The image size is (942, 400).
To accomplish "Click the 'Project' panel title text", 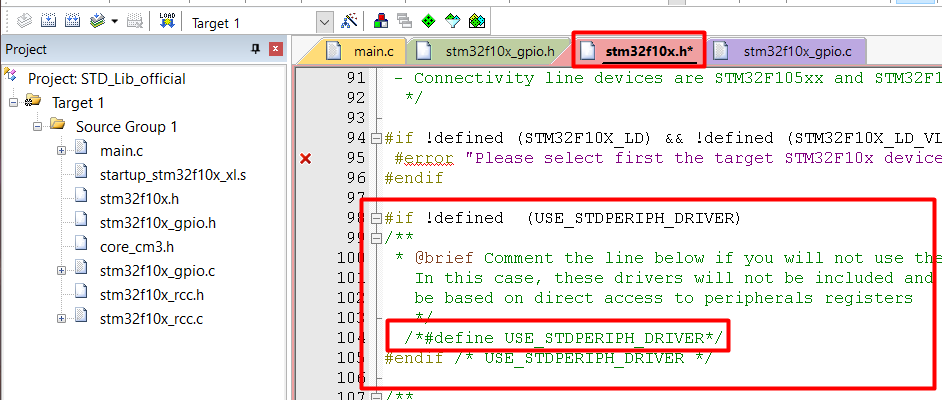I will (x=26, y=49).
